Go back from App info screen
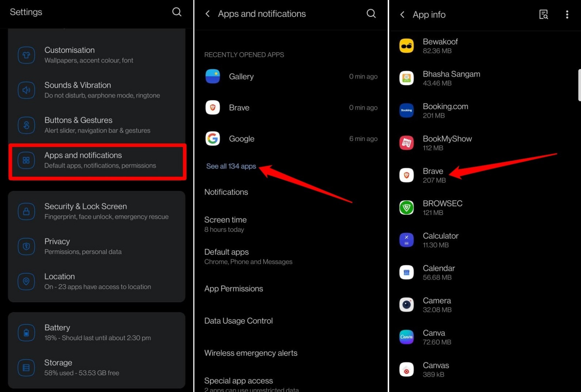This screenshot has width=581, height=392. (402, 15)
